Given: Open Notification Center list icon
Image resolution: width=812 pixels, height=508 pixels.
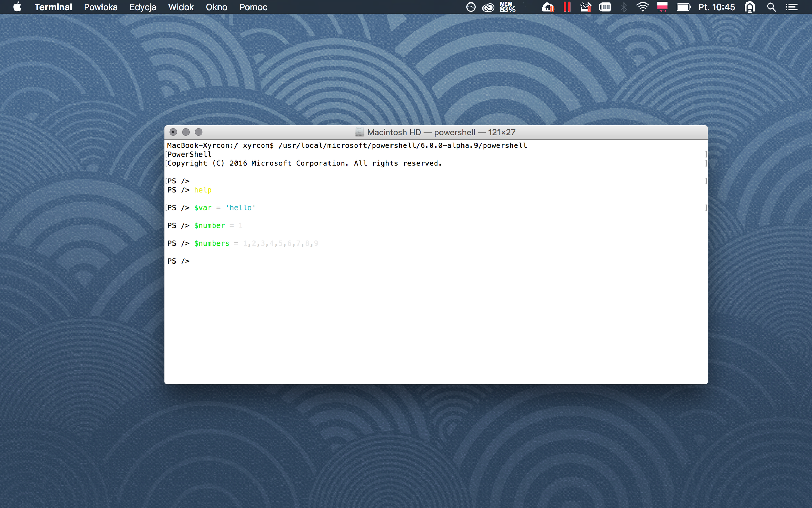Looking at the screenshot, I should [x=792, y=7].
